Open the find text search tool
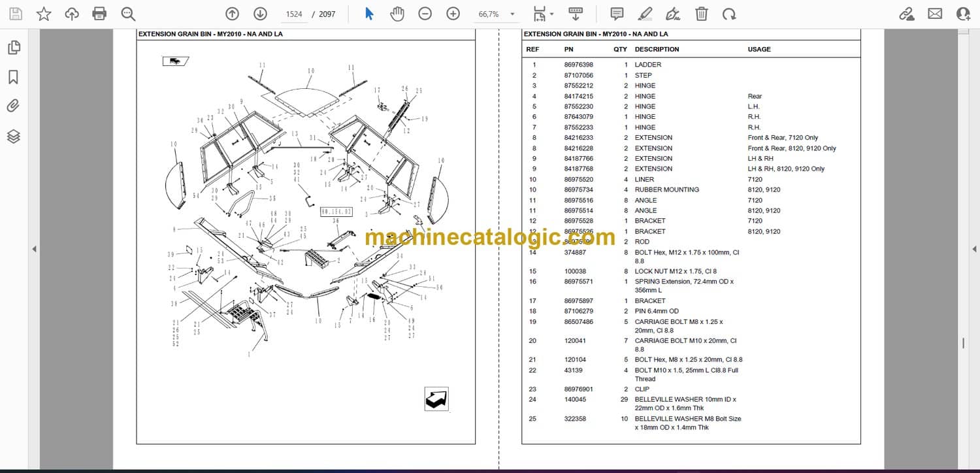Viewport: 980px width, 473px height. (x=128, y=14)
